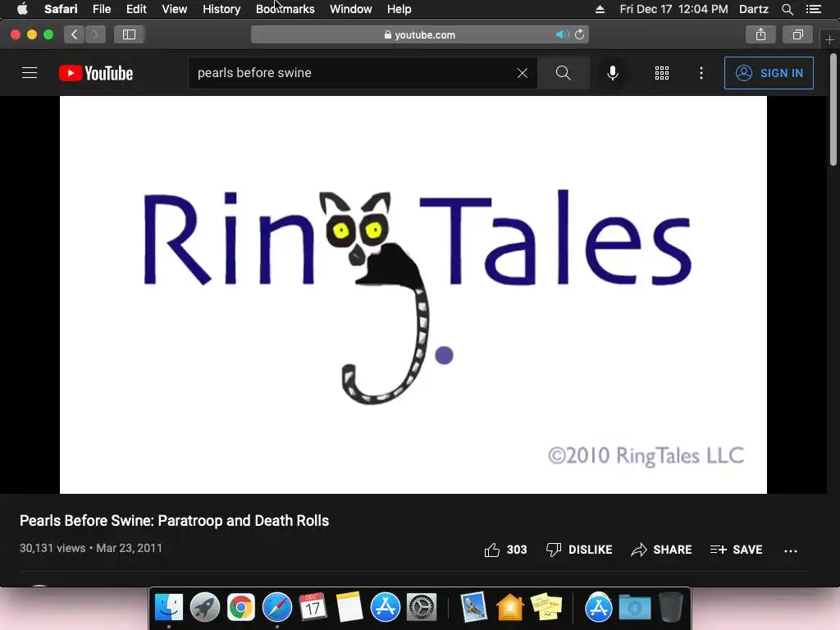Click the 30,131 views text
This screenshot has height=630, width=840.
click(52, 548)
